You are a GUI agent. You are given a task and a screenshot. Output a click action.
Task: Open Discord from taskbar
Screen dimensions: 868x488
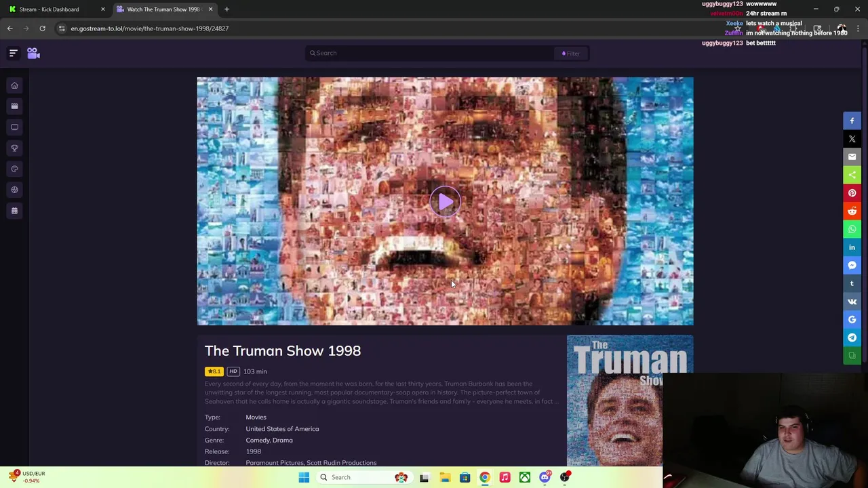pyautogui.click(x=545, y=477)
